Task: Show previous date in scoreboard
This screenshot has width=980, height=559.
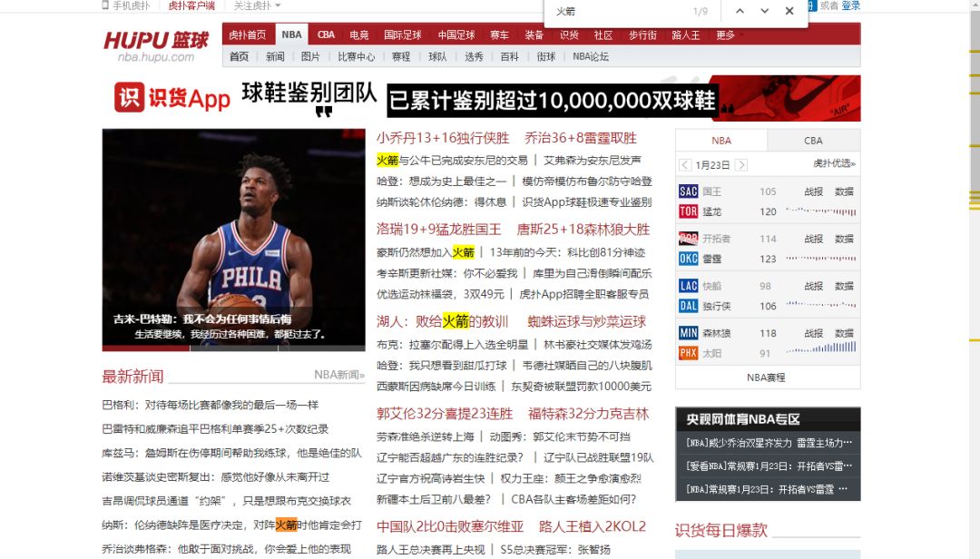Action: click(685, 165)
